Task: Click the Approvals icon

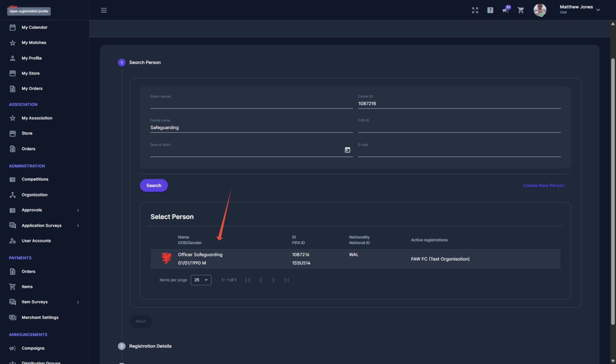Action: [x=13, y=210]
